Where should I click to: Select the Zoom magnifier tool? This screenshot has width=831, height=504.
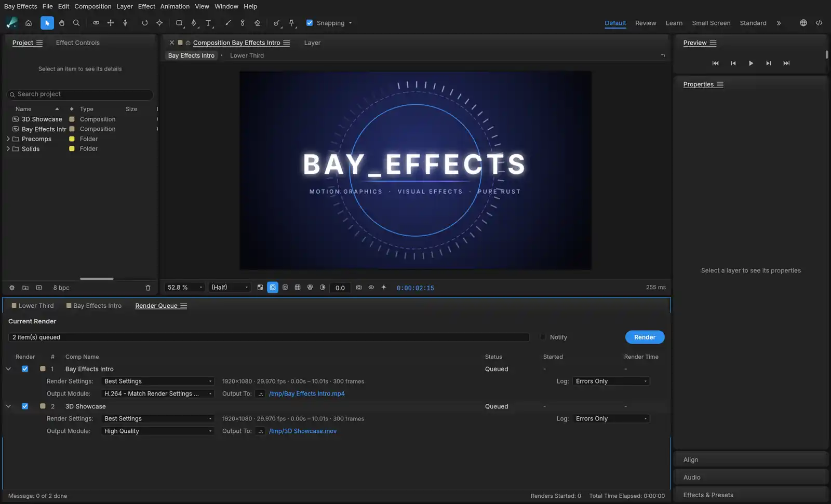tap(76, 23)
